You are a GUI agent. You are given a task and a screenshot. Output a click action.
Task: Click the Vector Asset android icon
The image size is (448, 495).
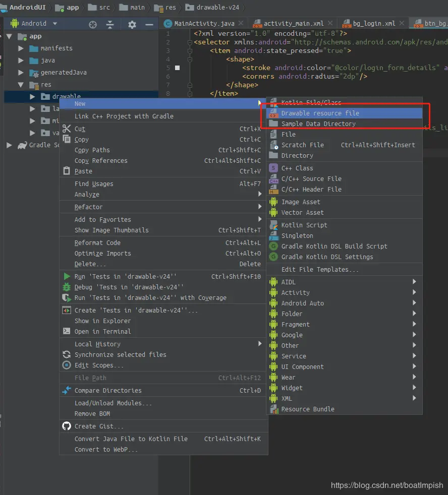(273, 212)
